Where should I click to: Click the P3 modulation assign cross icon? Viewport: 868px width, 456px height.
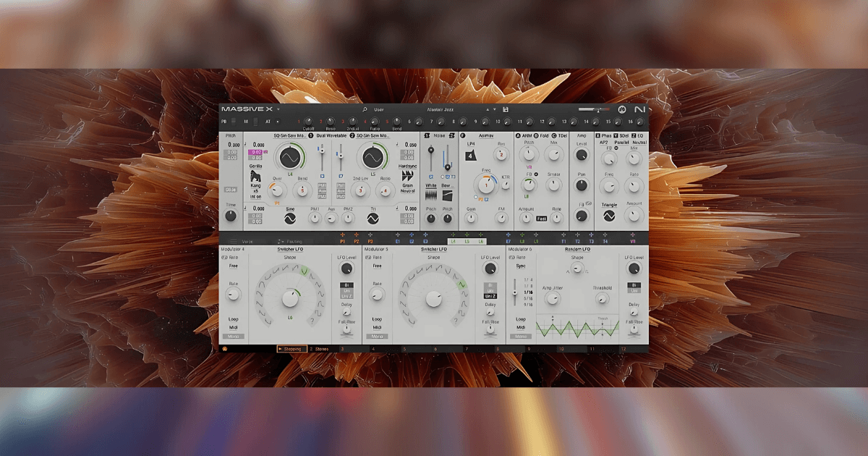[x=370, y=235]
